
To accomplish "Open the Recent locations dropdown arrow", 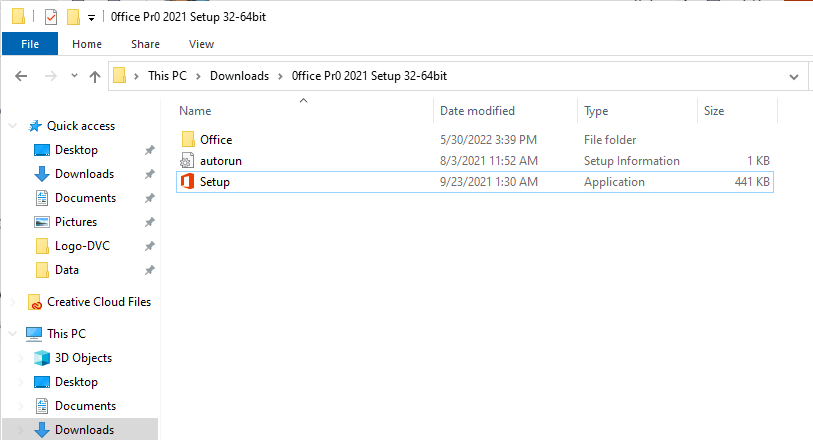I will [72, 76].
